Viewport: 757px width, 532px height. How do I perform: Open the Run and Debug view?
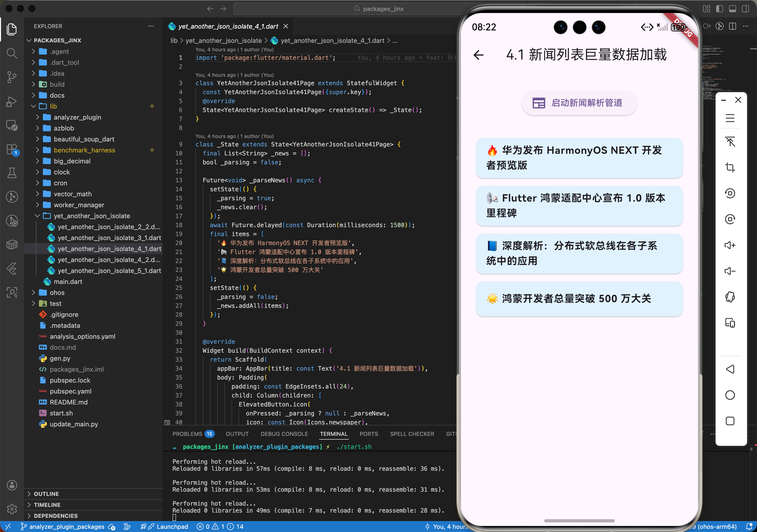click(x=12, y=101)
